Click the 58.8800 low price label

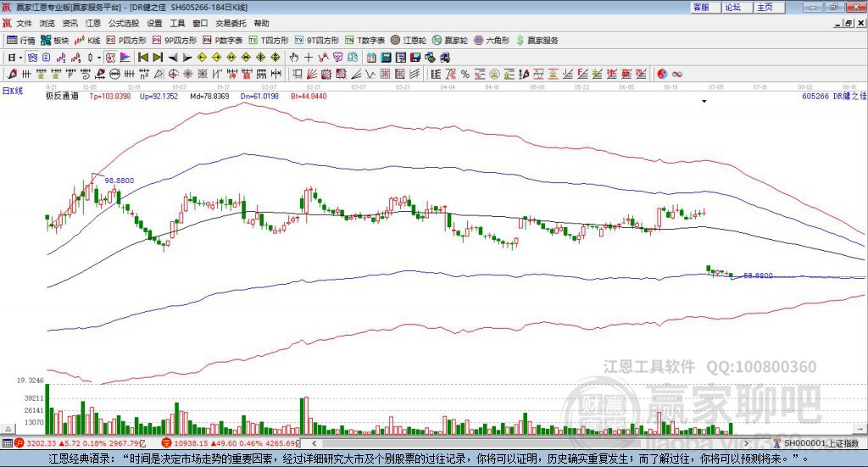(758, 275)
